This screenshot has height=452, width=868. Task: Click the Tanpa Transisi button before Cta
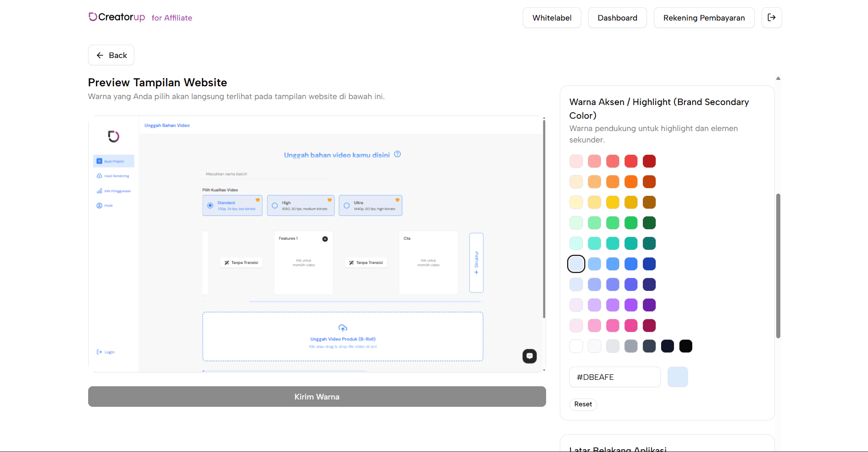[x=366, y=263]
